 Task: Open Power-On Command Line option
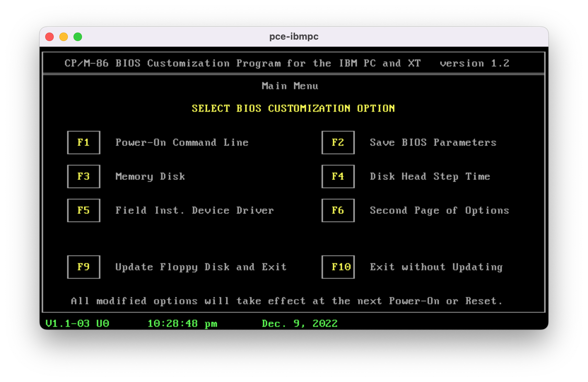pos(182,143)
